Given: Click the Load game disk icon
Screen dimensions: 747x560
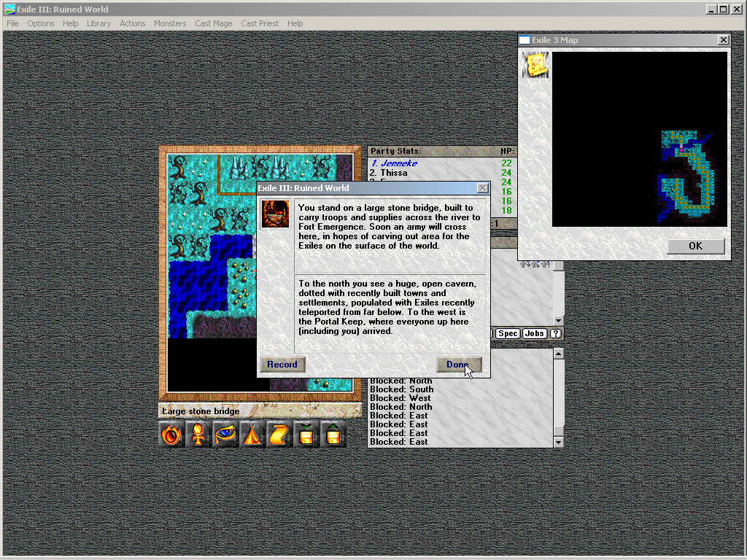Looking at the screenshot, I should [x=333, y=435].
